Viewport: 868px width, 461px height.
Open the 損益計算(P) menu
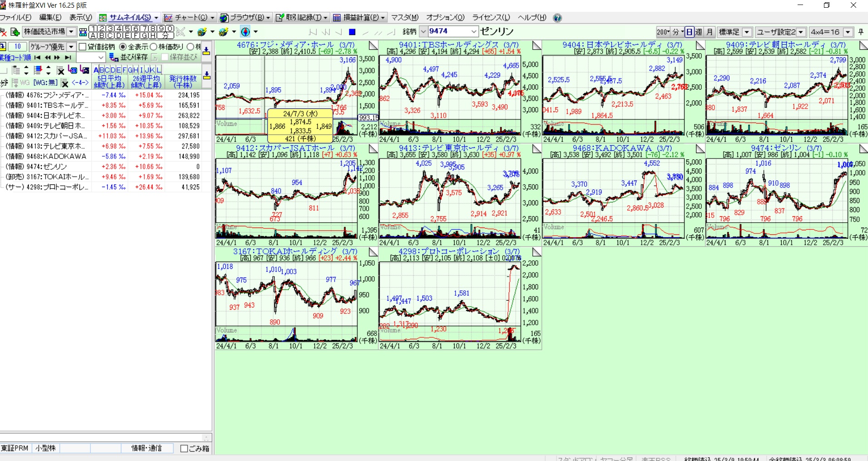pos(359,18)
